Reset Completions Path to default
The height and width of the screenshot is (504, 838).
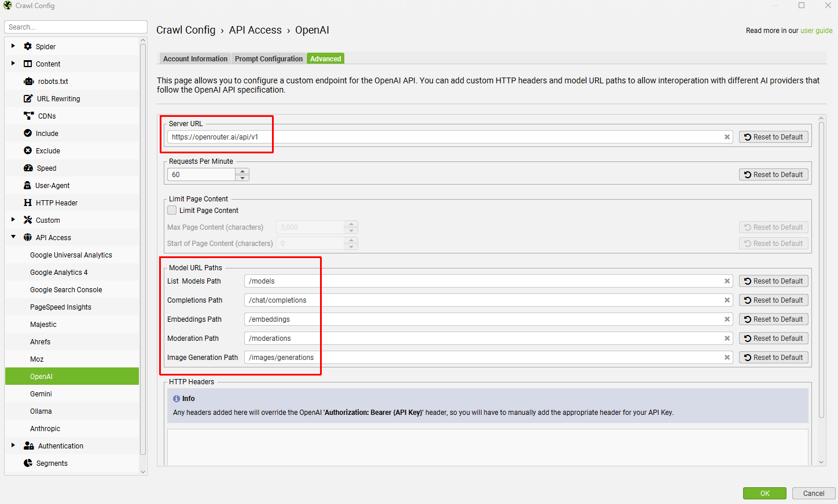pos(774,300)
